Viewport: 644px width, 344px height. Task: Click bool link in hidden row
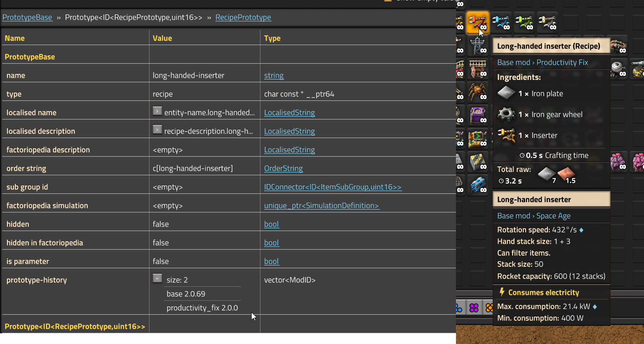click(271, 224)
